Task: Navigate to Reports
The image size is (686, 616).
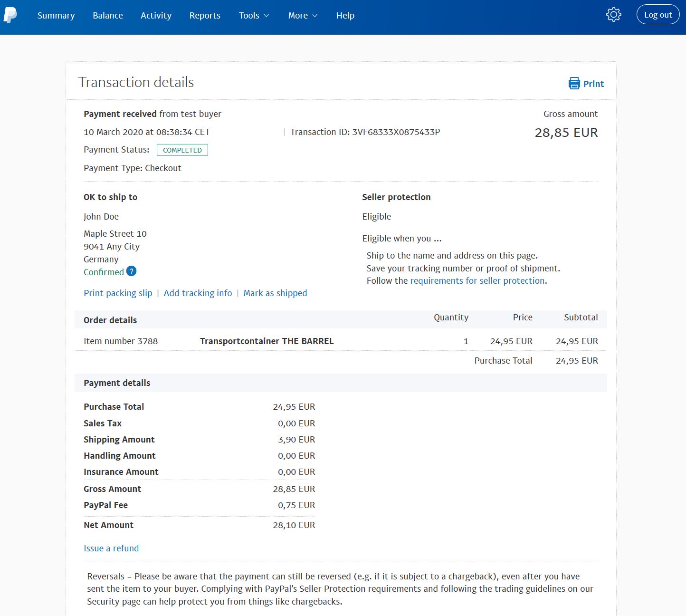Action: coord(205,16)
